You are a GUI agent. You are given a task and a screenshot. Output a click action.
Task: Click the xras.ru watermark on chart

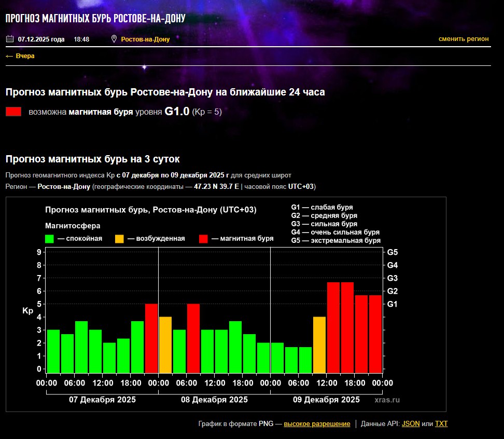(x=387, y=400)
